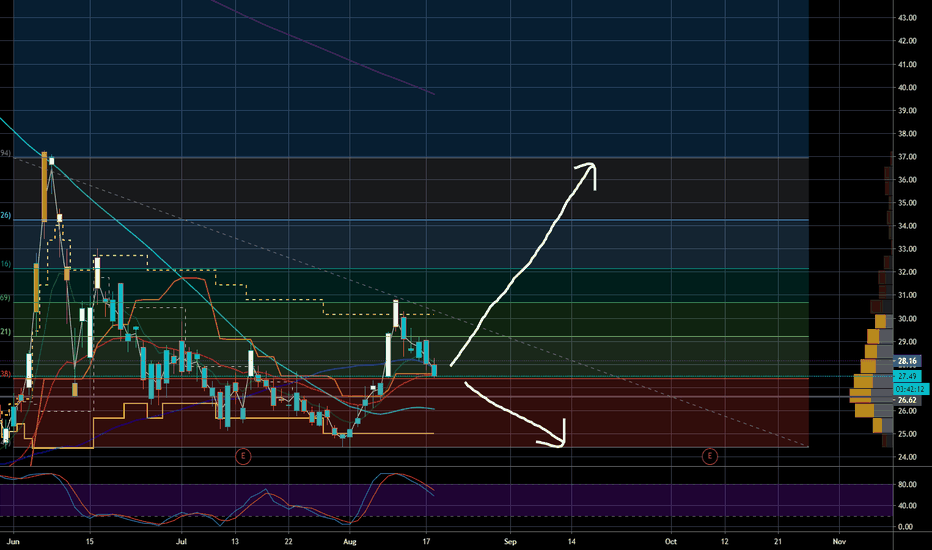This screenshot has width=932, height=550.
Task: Click the Jul label on the time axis
Action: tap(181, 542)
